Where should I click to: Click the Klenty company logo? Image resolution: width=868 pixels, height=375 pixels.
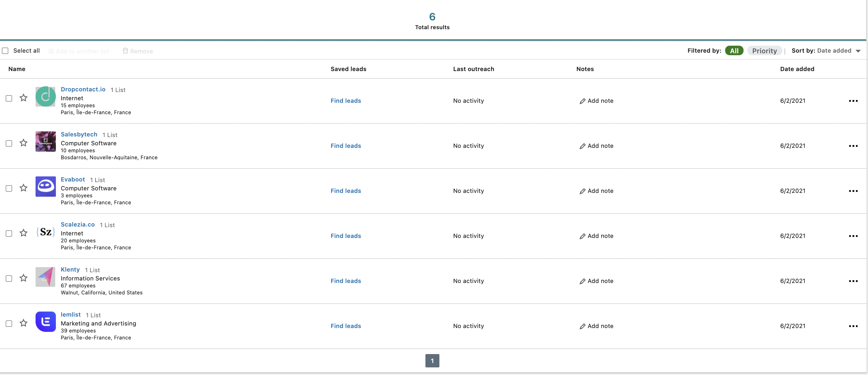[x=45, y=277]
